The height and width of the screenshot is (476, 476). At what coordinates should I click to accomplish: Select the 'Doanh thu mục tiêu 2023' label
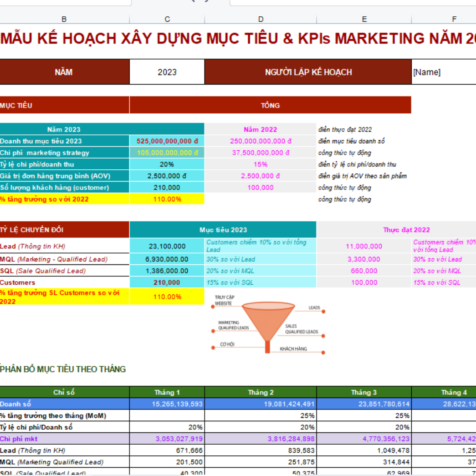(x=64, y=141)
